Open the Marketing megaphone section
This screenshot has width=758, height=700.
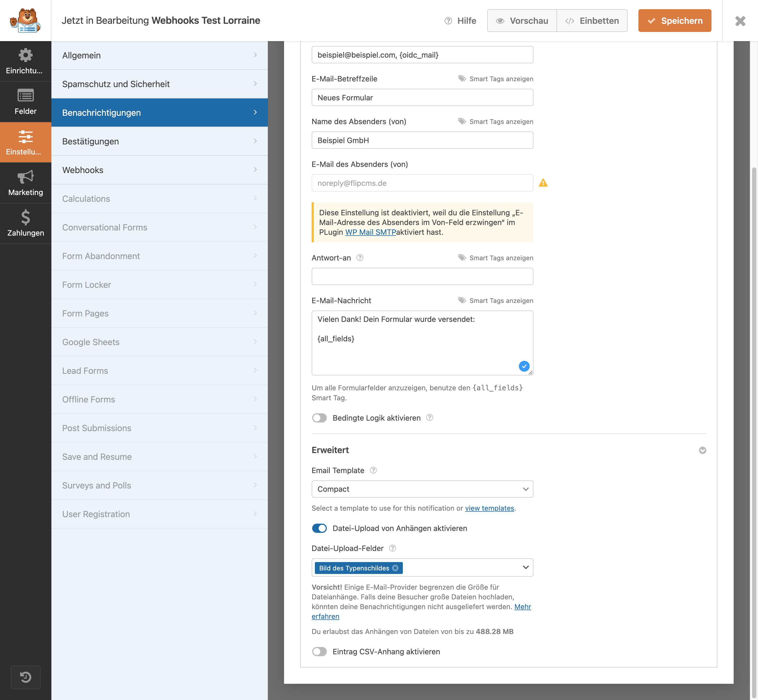coord(25,183)
